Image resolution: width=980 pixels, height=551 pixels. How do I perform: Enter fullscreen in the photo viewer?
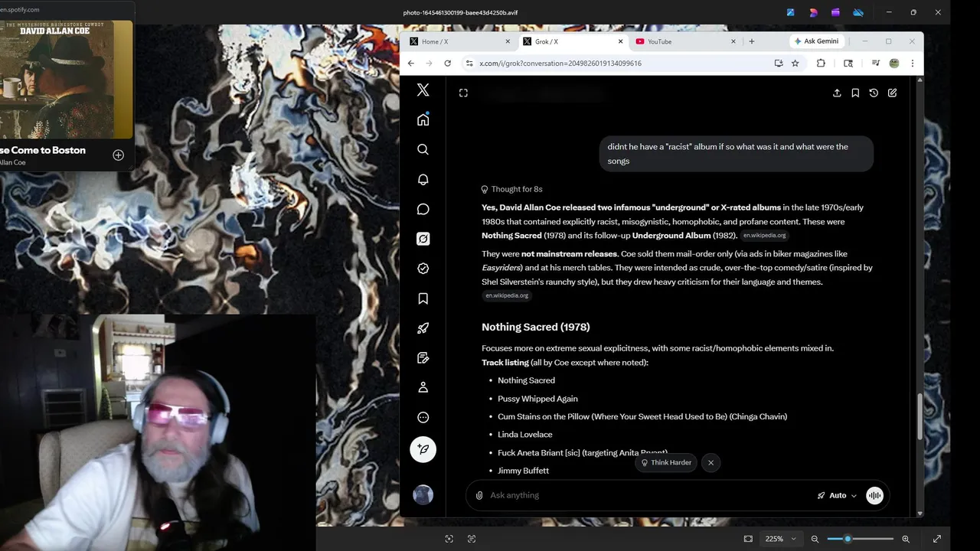pyautogui.click(x=937, y=539)
